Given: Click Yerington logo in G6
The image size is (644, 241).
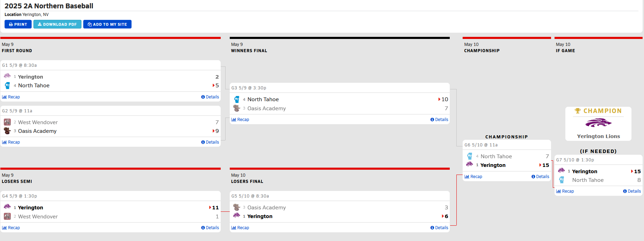Looking at the screenshot, I should point(470,164).
